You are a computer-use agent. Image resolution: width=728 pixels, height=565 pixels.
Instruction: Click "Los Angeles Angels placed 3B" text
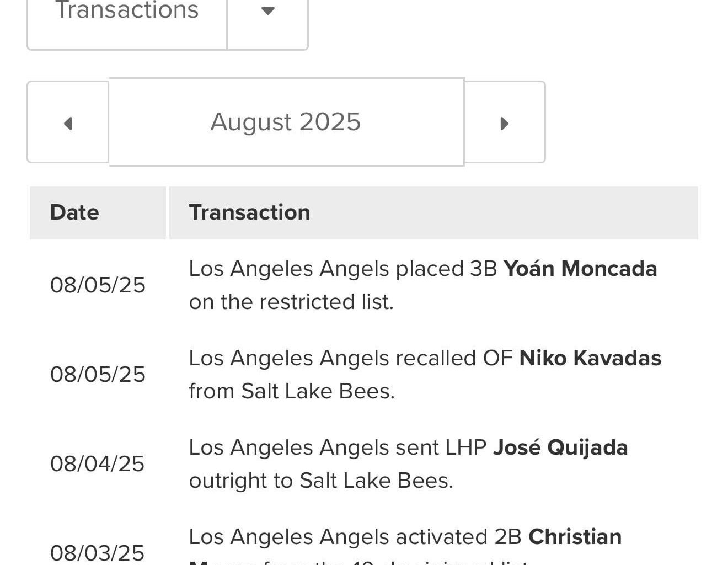coord(343,269)
